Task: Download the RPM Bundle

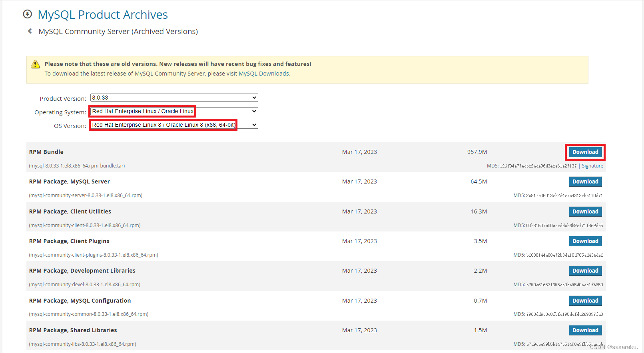Action: point(585,152)
